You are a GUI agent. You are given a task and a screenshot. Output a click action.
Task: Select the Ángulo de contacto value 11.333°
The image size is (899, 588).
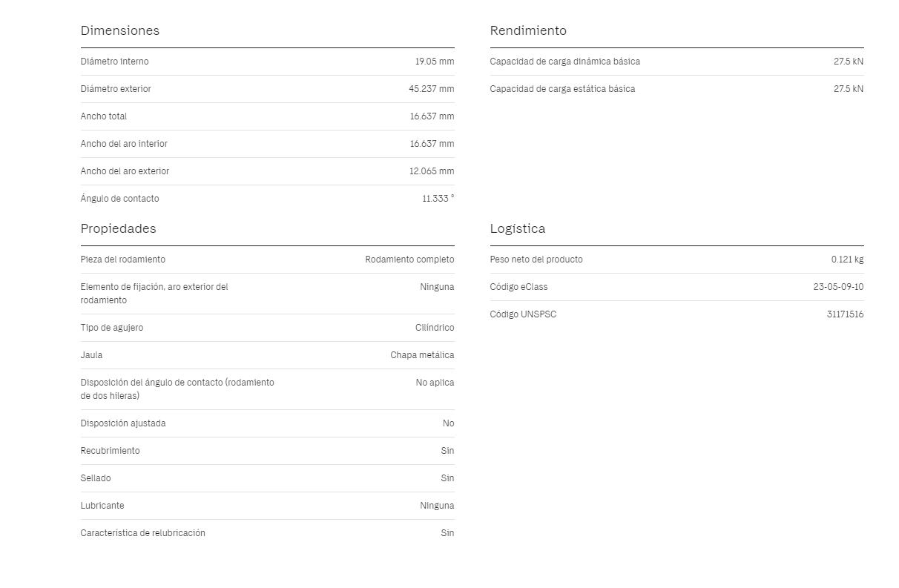[x=438, y=199]
